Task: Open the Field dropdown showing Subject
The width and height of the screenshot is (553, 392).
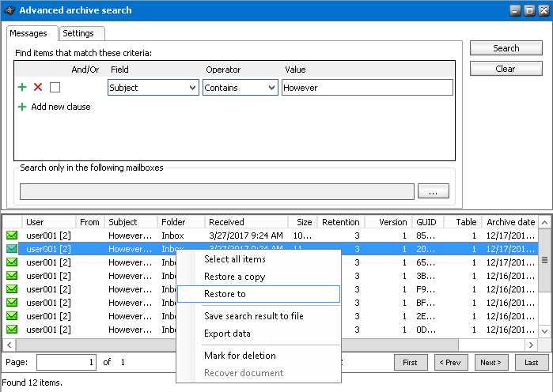Action: (153, 88)
